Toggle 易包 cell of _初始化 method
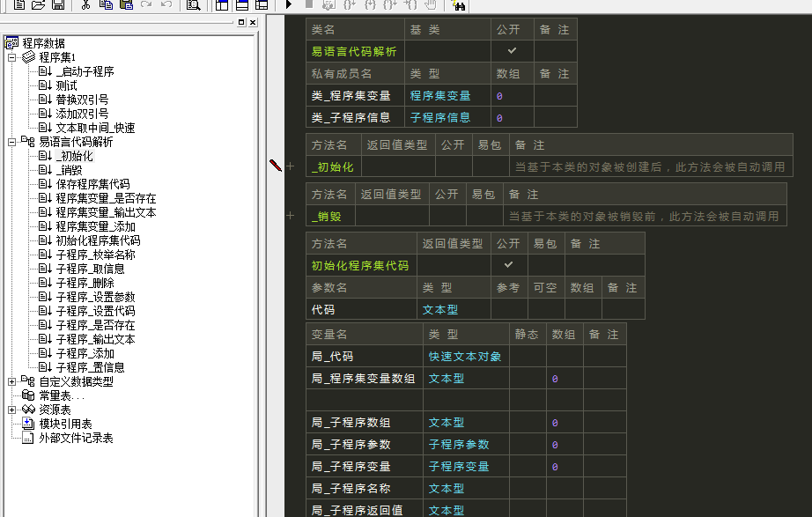The height and width of the screenshot is (517, 812). 491,166
